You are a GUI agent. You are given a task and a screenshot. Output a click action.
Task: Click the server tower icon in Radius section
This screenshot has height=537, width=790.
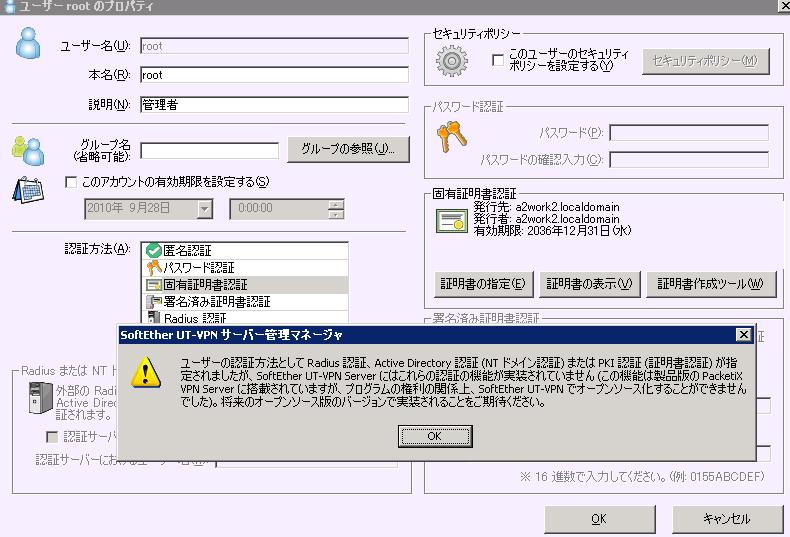40,398
